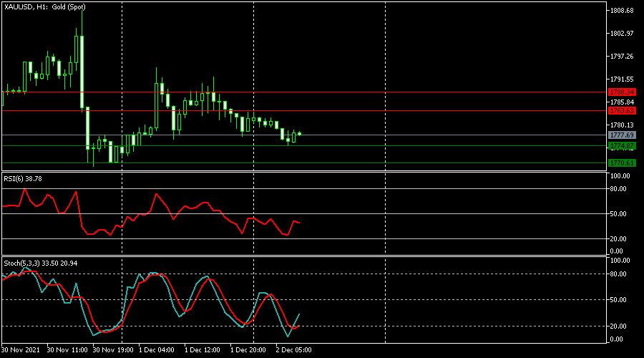Click the 30 Nov 2021 time axis label
Screen dimensions: 644x358
pyautogui.click(x=21, y=350)
